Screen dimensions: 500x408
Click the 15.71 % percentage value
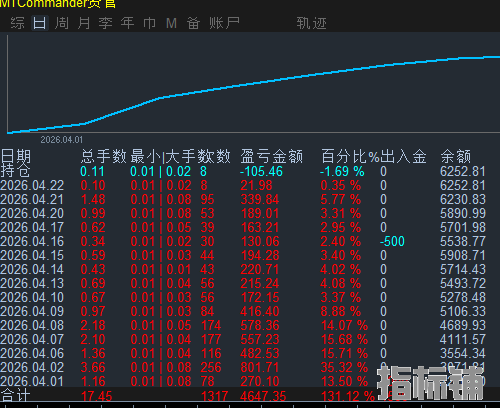344,353
